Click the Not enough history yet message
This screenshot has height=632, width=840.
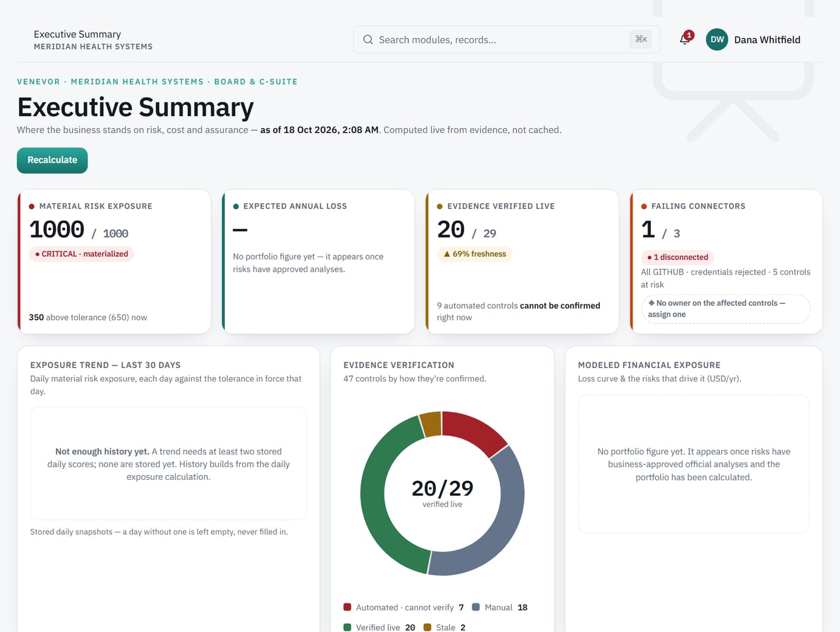[169, 464]
